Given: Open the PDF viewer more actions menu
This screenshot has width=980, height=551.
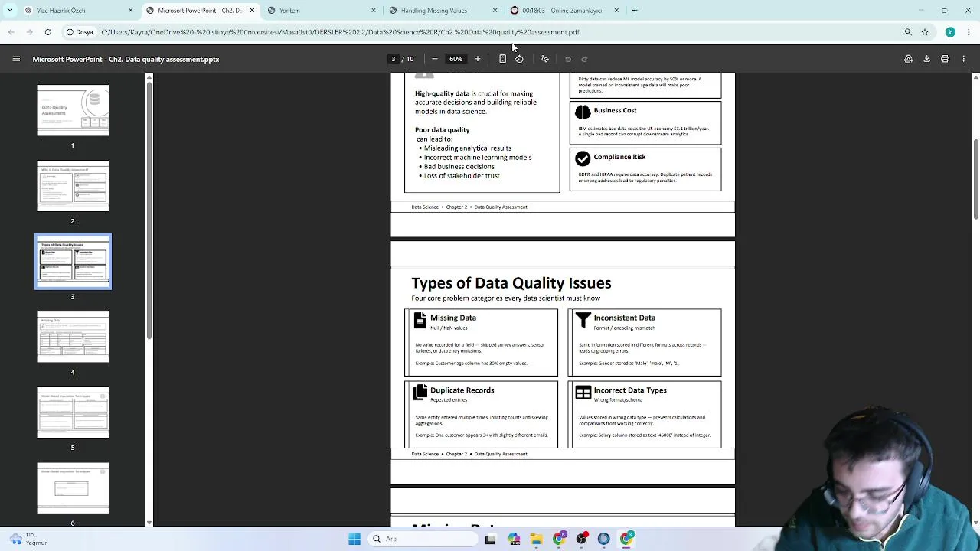Looking at the screenshot, I should 964,59.
